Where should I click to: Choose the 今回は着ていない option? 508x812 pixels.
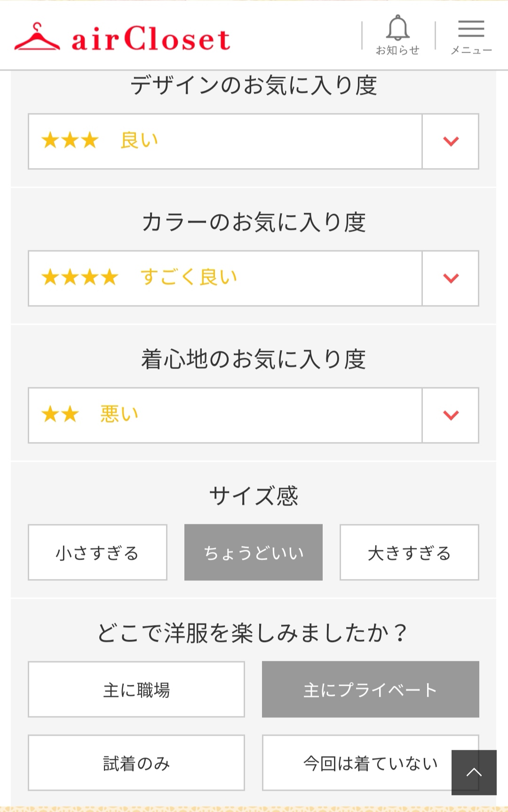click(x=357, y=763)
